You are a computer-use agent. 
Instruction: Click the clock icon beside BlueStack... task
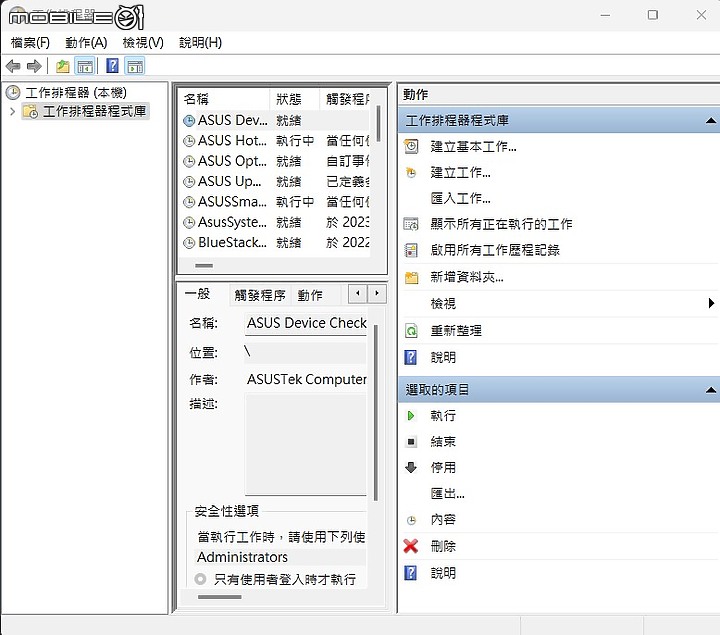pos(189,243)
